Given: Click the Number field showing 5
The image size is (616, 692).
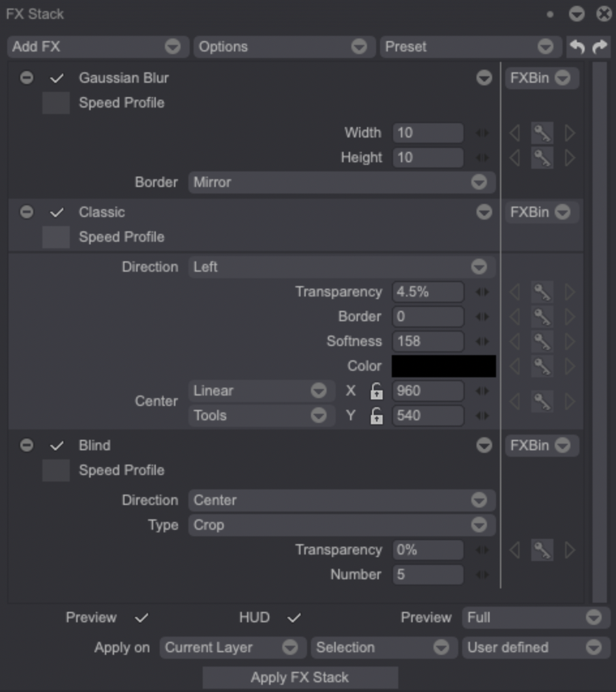Looking at the screenshot, I should [427, 574].
